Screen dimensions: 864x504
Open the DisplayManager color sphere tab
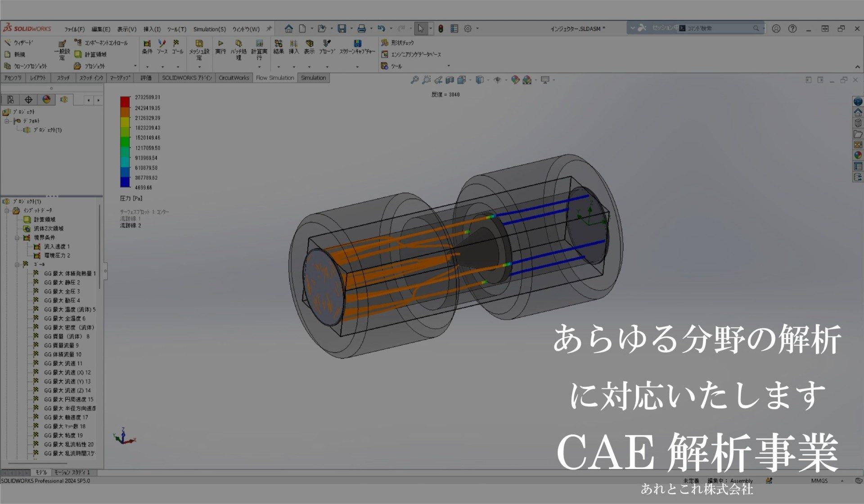pos(46,100)
